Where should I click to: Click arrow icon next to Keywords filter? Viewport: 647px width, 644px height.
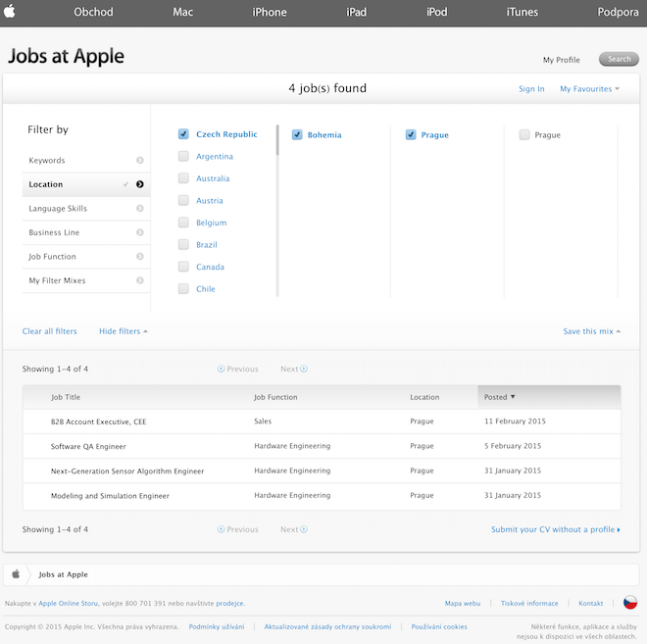(x=140, y=160)
